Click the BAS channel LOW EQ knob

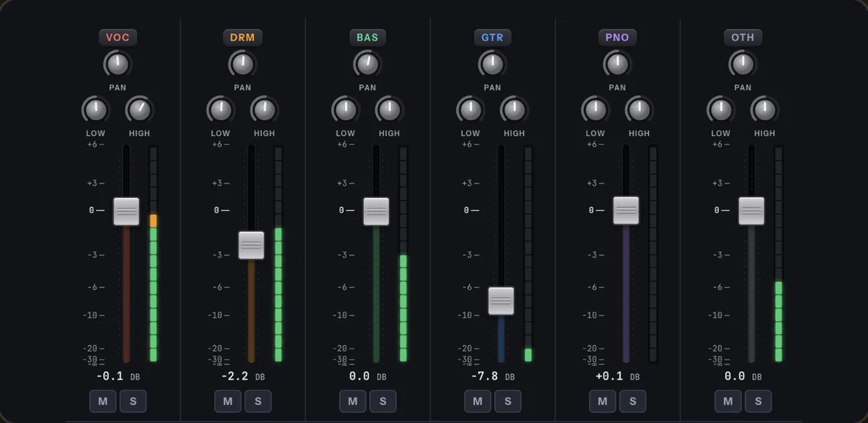pyautogui.click(x=346, y=110)
